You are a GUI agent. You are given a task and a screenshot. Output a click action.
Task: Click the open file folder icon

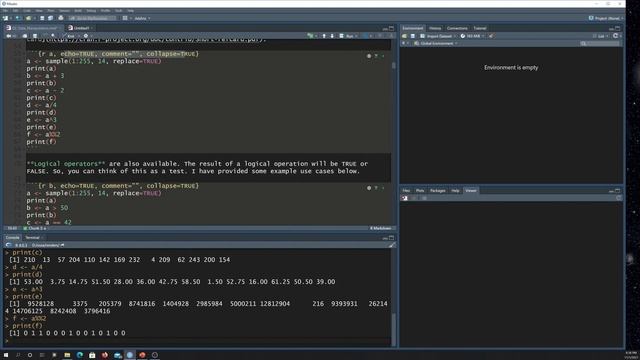tap(28, 18)
